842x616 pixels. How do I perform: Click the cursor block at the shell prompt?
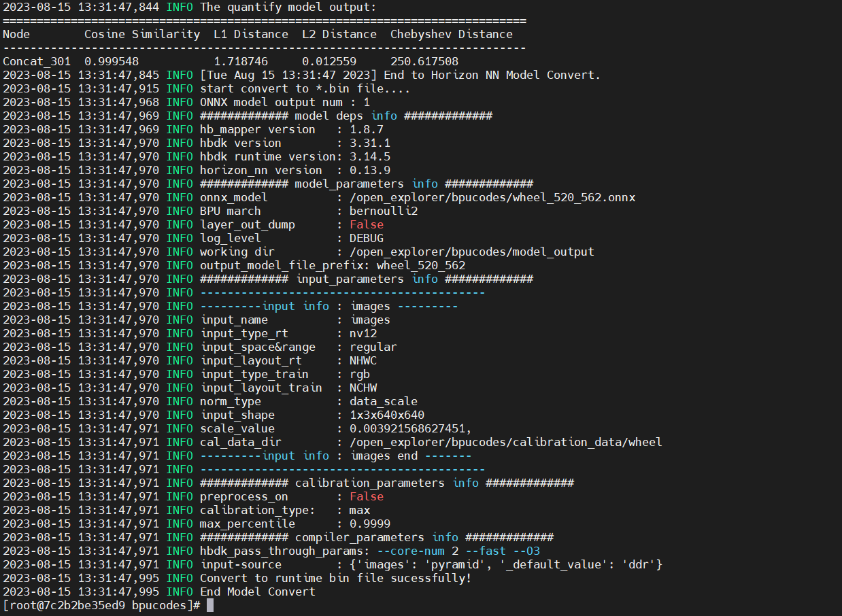pos(210,605)
